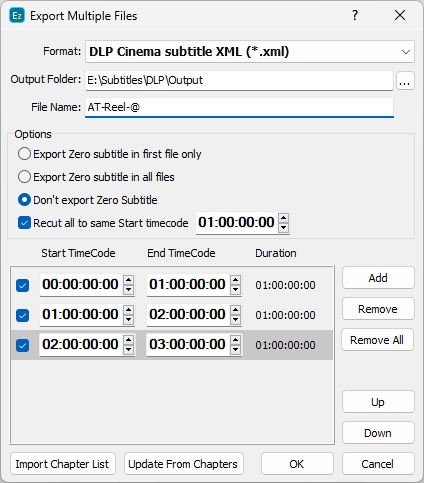The image size is (424, 483).
Task: Click the help question mark icon
Action: (355, 15)
